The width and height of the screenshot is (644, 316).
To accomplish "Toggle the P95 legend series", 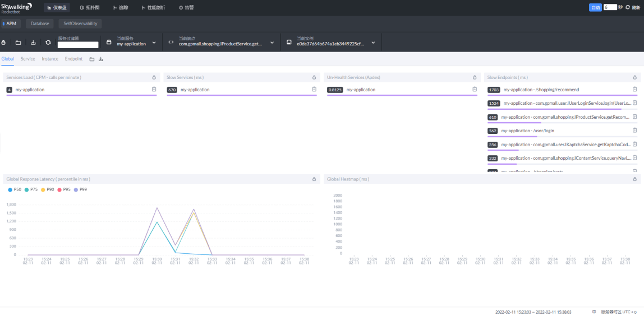I will point(63,189).
